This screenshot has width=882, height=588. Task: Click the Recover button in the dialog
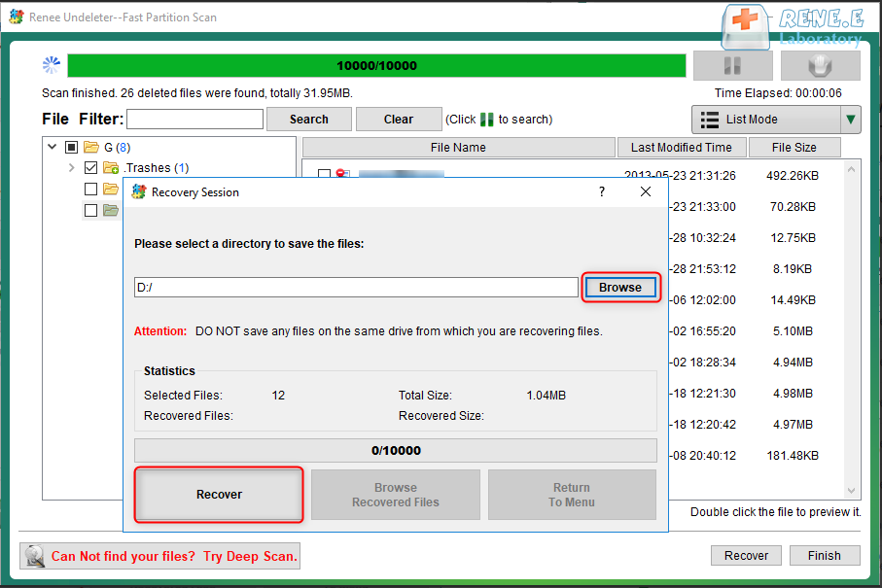[219, 495]
